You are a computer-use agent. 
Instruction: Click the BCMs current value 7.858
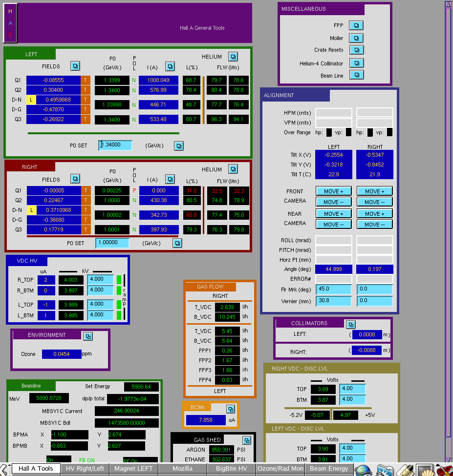click(x=206, y=420)
